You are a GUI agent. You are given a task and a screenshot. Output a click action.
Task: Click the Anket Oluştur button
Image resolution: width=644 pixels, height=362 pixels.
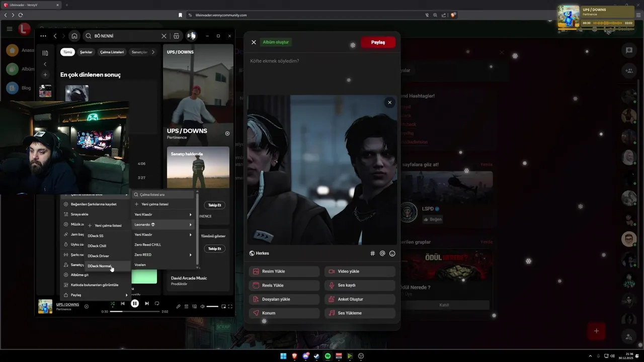click(x=360, y=299)
